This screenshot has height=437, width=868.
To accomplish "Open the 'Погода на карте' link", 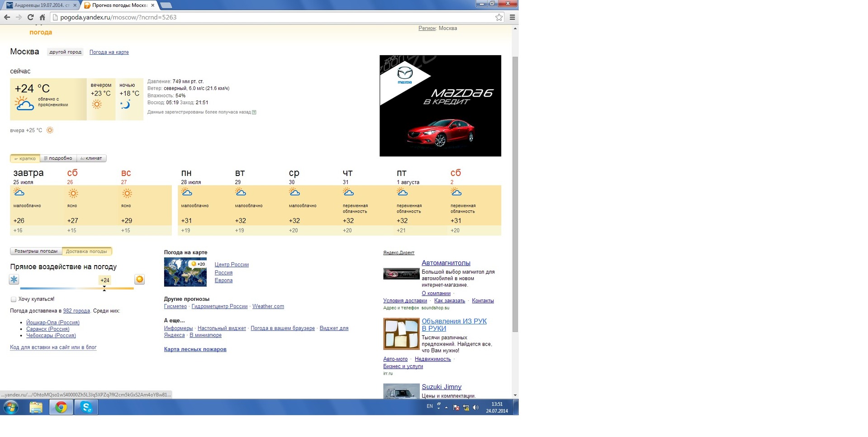I will pos(109,52).
